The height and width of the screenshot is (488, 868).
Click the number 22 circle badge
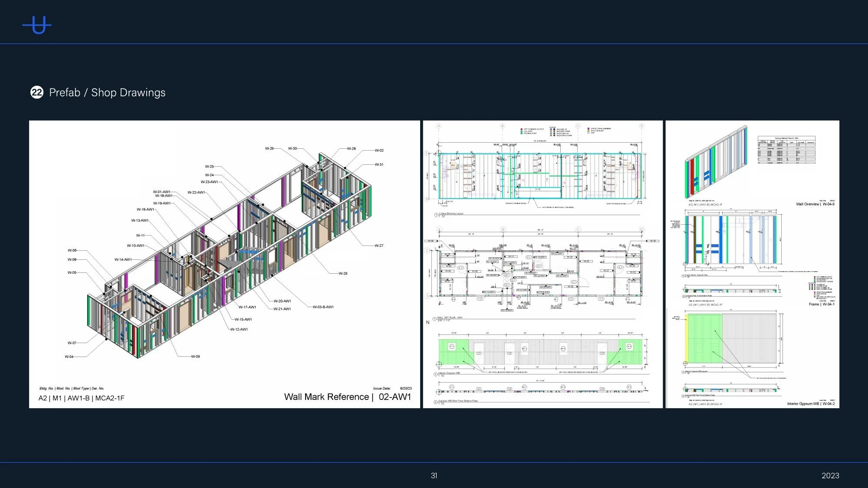[x=37, y=92]
